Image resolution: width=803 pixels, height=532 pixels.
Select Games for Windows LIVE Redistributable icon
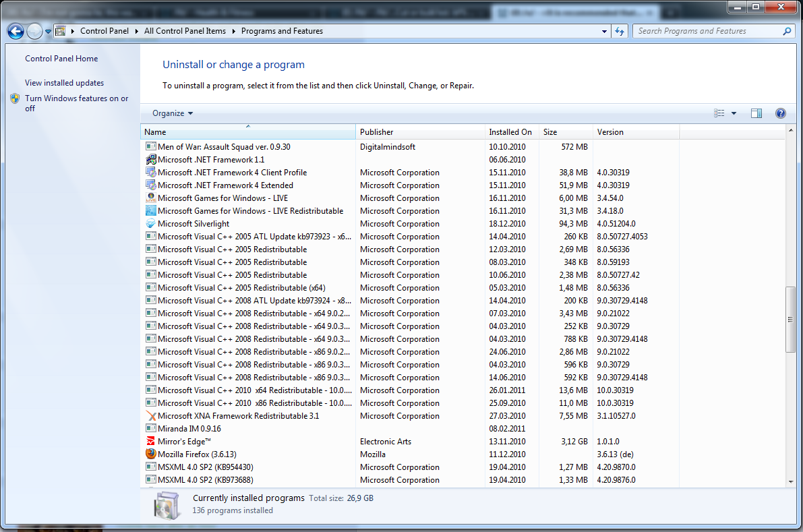pos(150,210)
